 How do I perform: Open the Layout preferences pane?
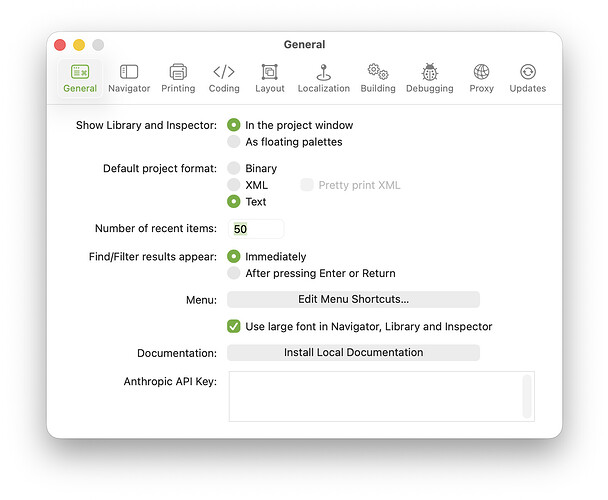click(x=269, y=79)
